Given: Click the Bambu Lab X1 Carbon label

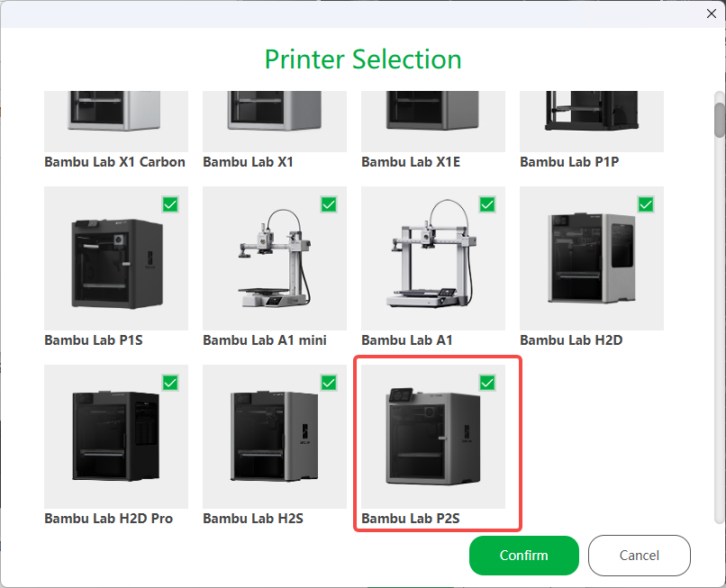Looking at the screenshot, I should point(114,162).
